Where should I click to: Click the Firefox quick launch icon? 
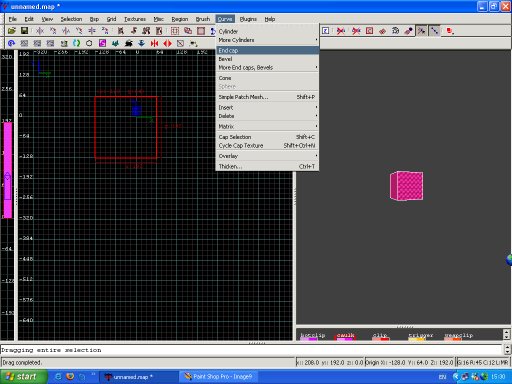(x=70, y=377)
